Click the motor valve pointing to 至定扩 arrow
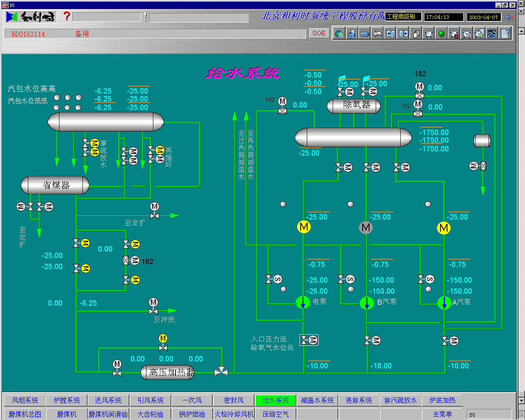 (155, 211)
